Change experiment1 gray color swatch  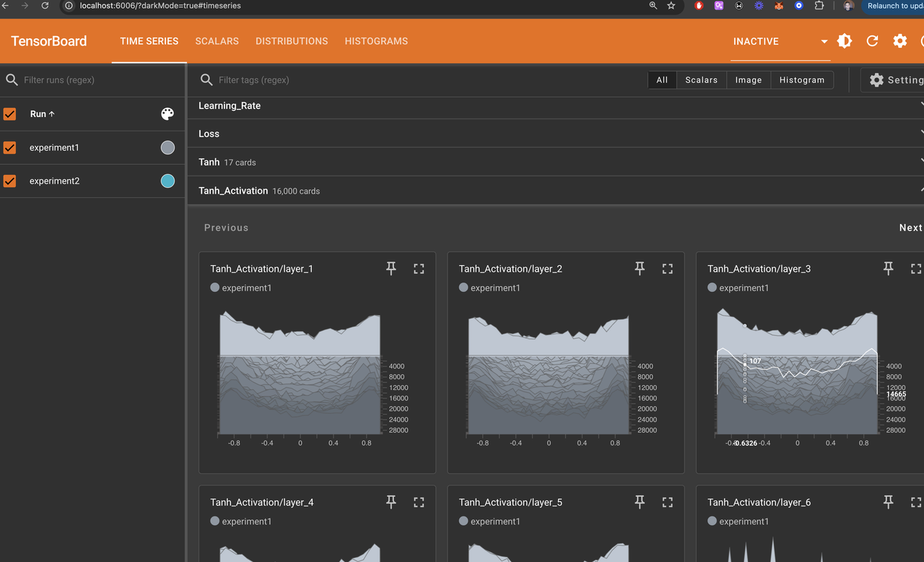pos(167,147)
